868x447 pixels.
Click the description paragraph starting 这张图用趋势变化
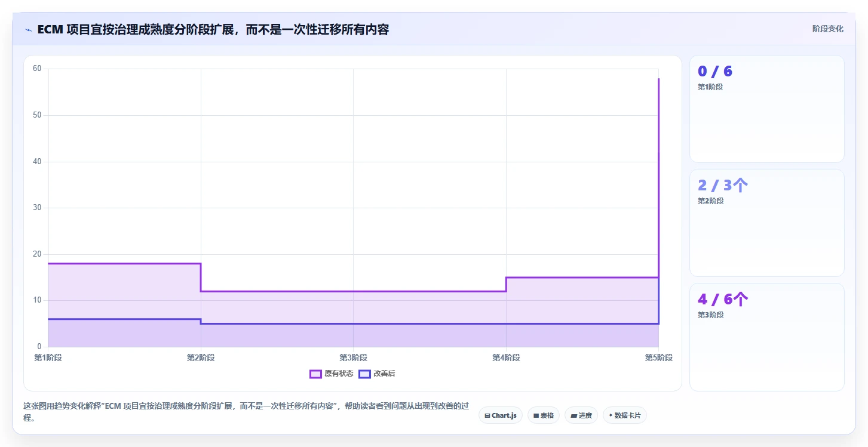point(246,412)
